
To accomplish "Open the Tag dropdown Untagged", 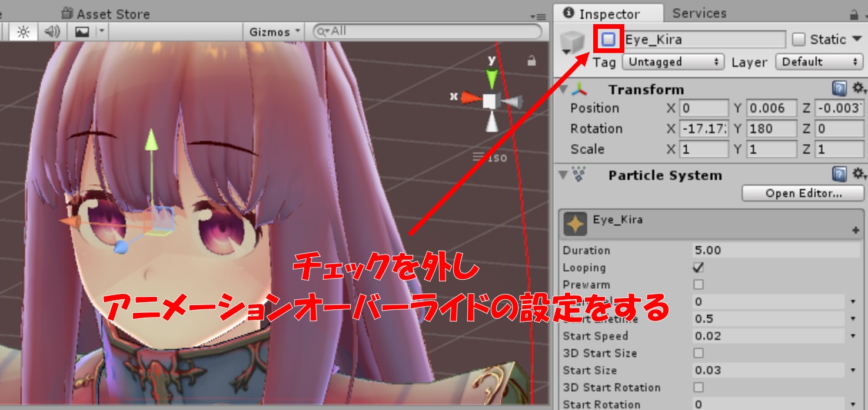I will (673, 62).
